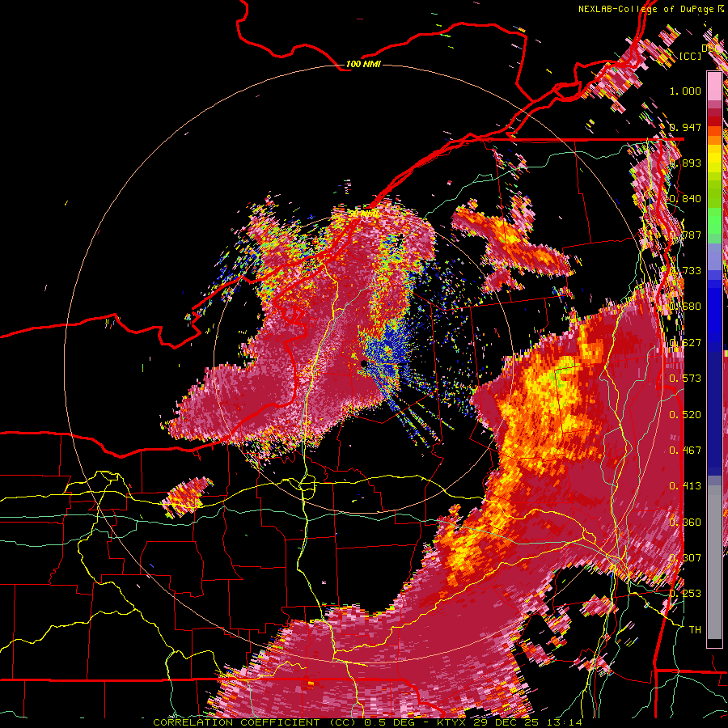The height and width of the screenshot is (728, 728).
Task: Click the '29 DEC 25 13:14' timestamp
Action: pyautogui.click(x=528, y=722)
